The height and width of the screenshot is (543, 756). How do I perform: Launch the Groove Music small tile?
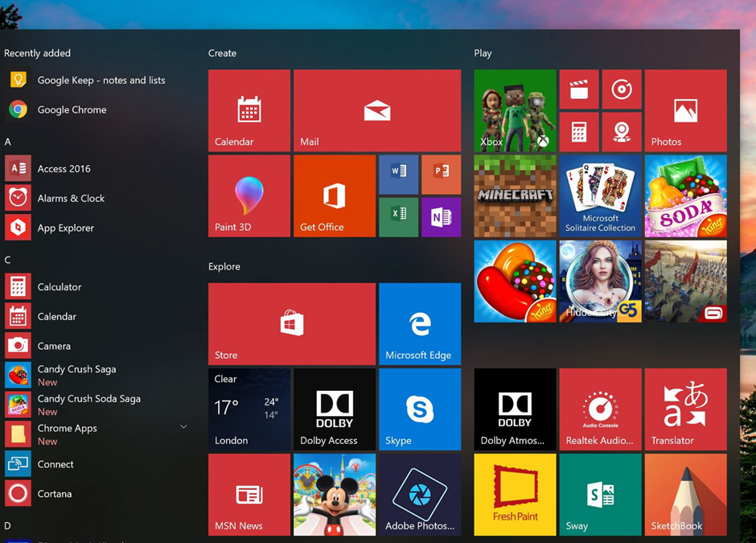click(622, 89)
